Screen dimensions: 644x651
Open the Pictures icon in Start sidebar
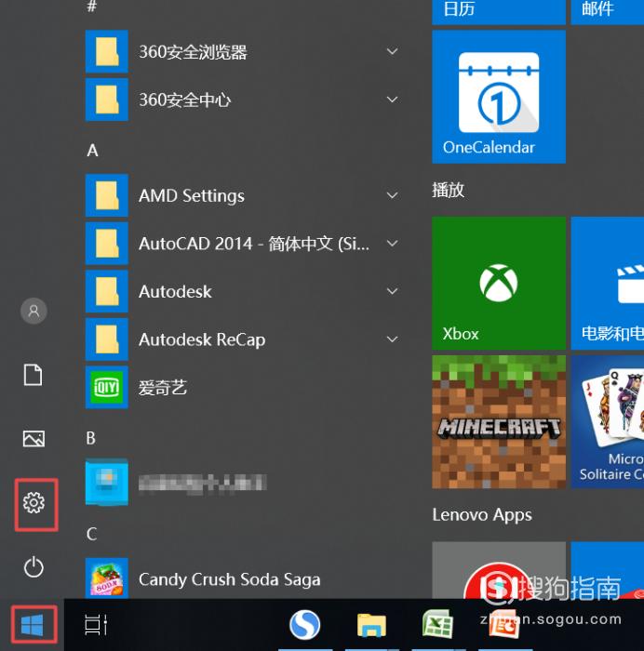pyautogui.click(x=34, y=439)
